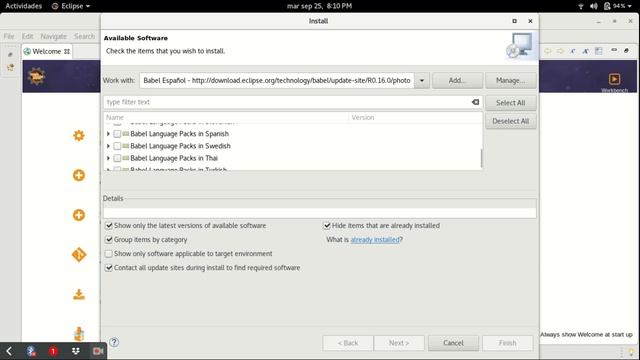Open the clock and calendar in top bar
The height and width of the screenshot is (360, 640).
pos(319,6)
